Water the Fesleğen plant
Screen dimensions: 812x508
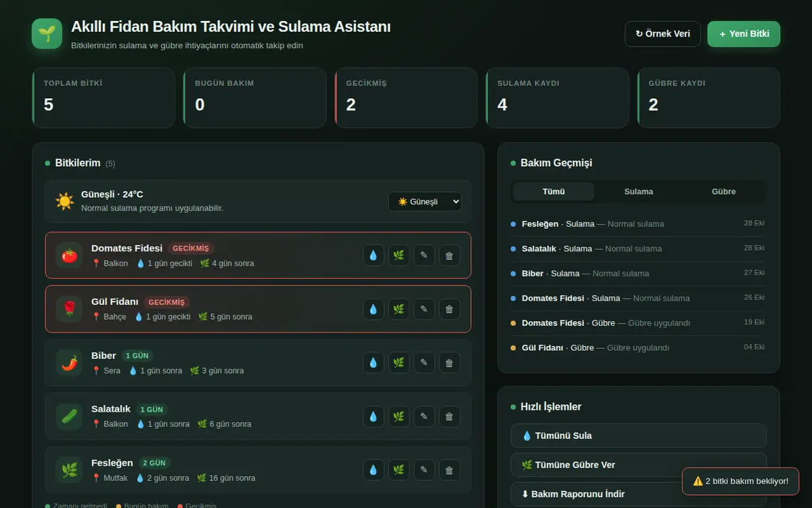[x=373, y=469]
